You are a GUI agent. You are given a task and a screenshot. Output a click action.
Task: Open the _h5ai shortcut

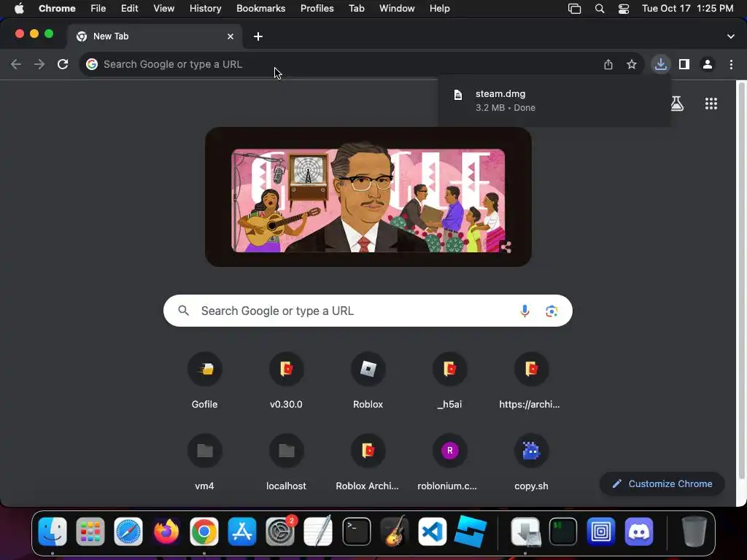tap(449, 381)
